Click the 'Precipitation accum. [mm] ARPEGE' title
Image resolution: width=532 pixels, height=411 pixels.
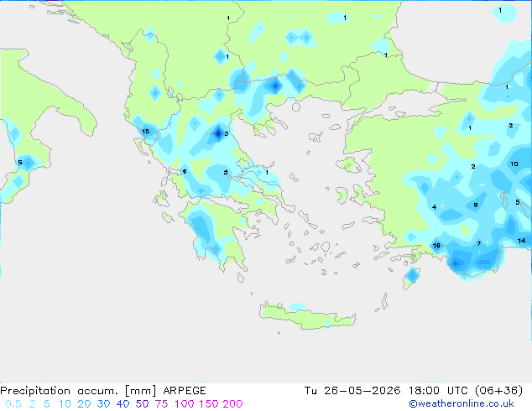coord(103,391)
